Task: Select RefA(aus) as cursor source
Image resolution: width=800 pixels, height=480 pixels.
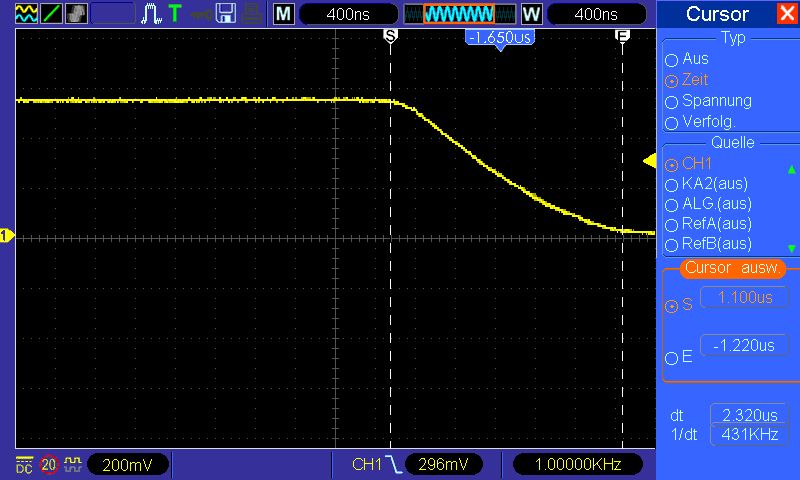Action: click(x=708, y=224)
